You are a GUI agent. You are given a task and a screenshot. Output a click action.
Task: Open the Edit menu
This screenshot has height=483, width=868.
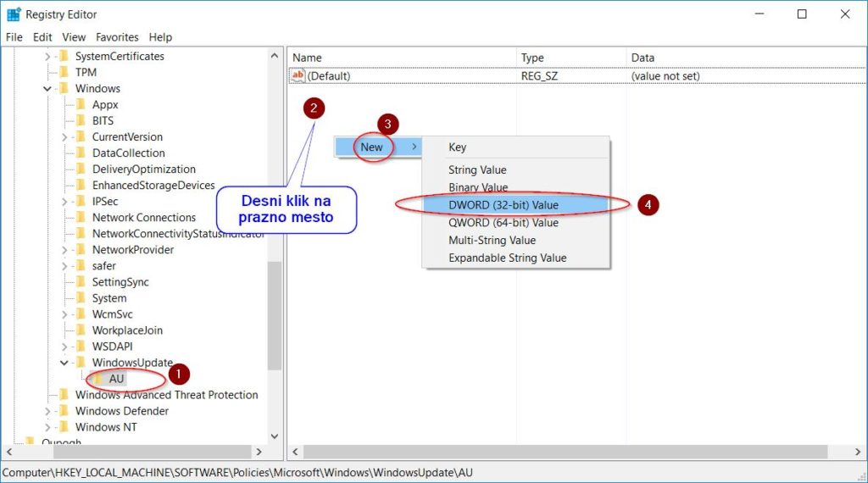coord(42,37)
